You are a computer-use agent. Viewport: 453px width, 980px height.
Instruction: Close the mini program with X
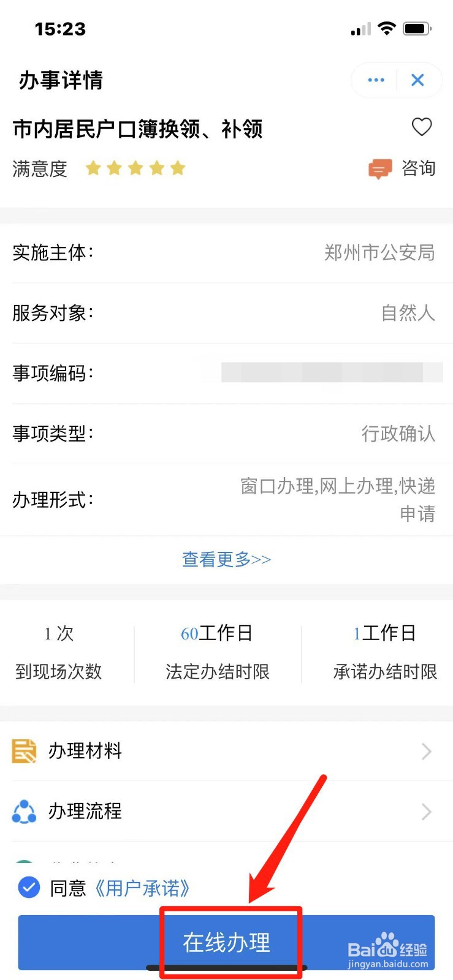[418, 80]
